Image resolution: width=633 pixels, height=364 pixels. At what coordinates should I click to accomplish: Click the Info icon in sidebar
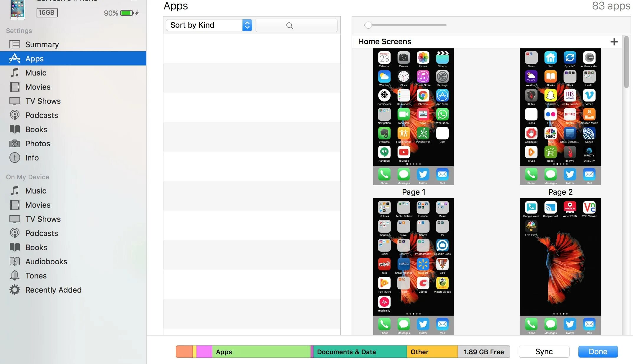pos(14,158)
